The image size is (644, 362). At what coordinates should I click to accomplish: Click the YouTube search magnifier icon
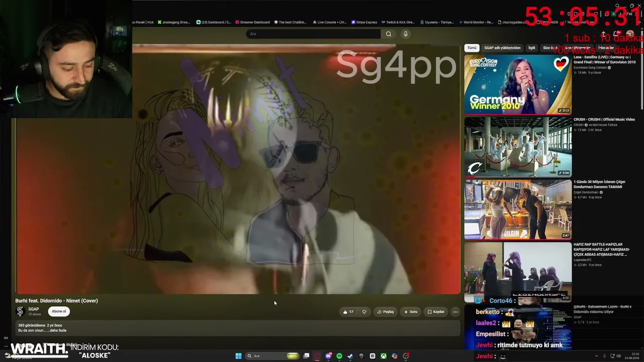click(x=388, y=34)
